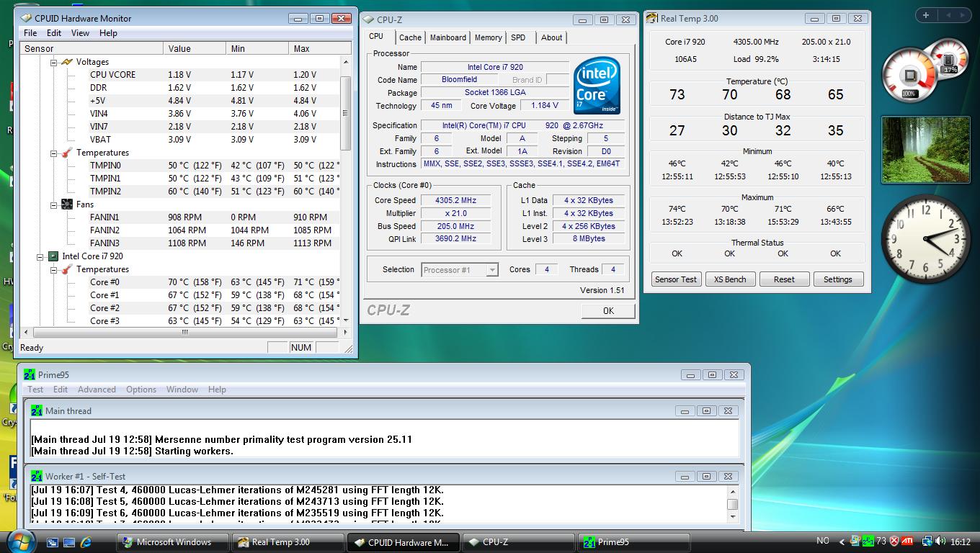Click the CPUID Hardware Monitor title bar icon

(x=26, y=18)
